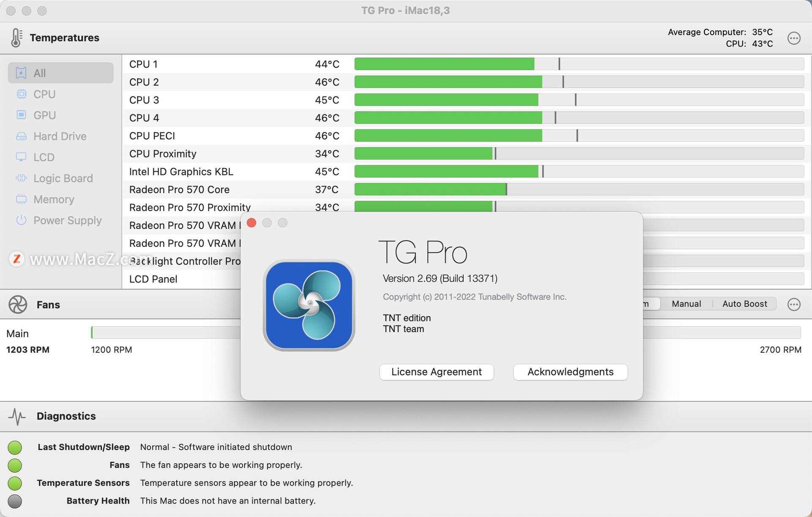Viewport: 812px width, 517px height.
Task: Select the Intel HD Graphics KBL row
Action: (467, 172)
